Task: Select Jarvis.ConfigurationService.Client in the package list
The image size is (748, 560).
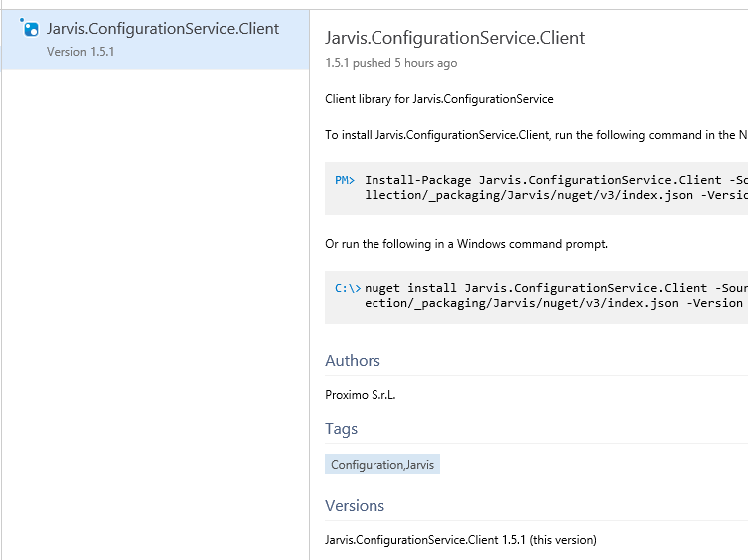Action: point(163,29)
